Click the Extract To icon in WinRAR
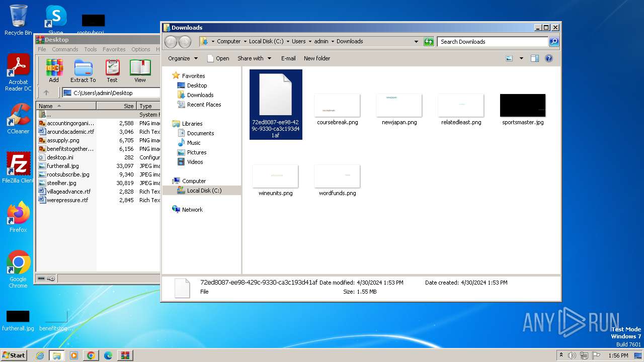Image resolution: width=644 pixels, height=362 pixels. 83,71
